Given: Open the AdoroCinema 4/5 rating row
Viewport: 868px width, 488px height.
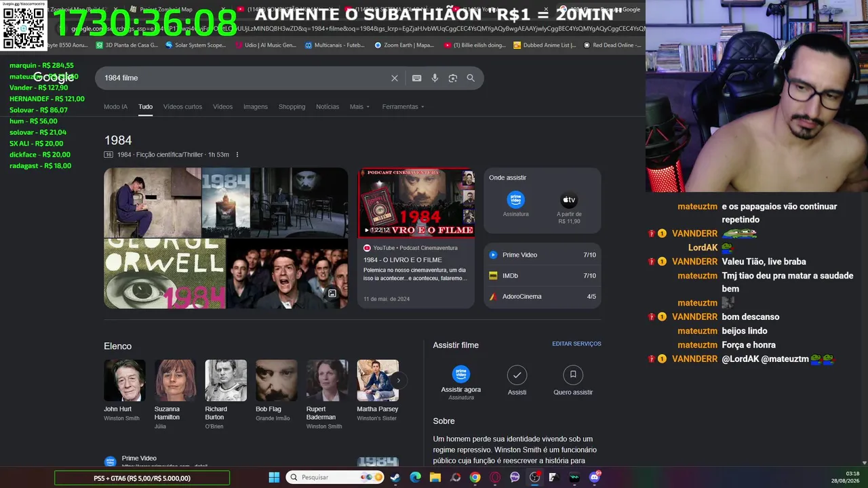Looking at the screenshot, I should 542,296.
